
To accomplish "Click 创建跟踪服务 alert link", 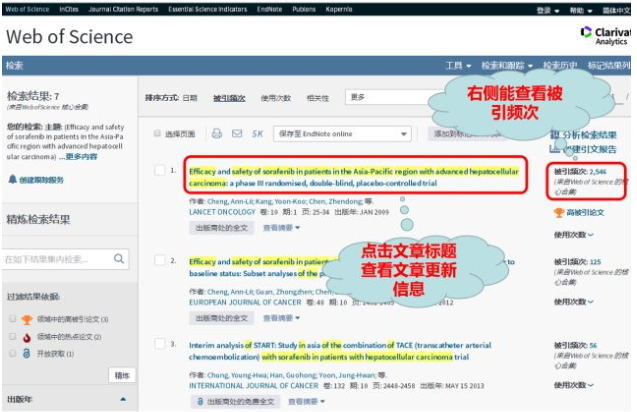I will (41, 180).
